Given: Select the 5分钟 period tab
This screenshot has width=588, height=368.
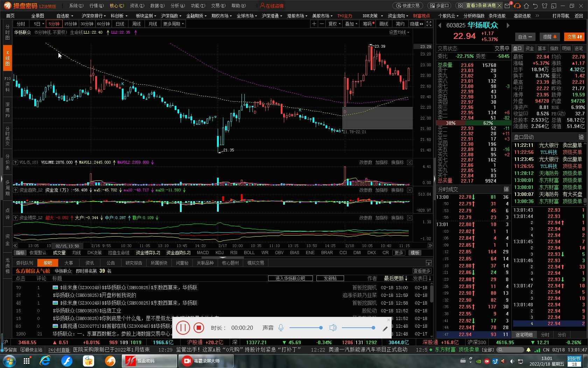Looking at the screenshot, I should click(54, 24).
